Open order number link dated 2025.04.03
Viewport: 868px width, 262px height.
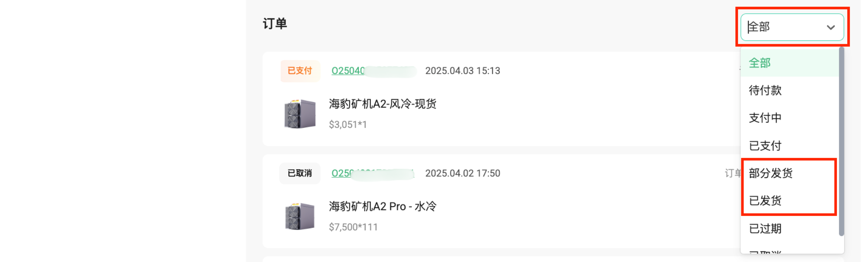click(374, 71)
